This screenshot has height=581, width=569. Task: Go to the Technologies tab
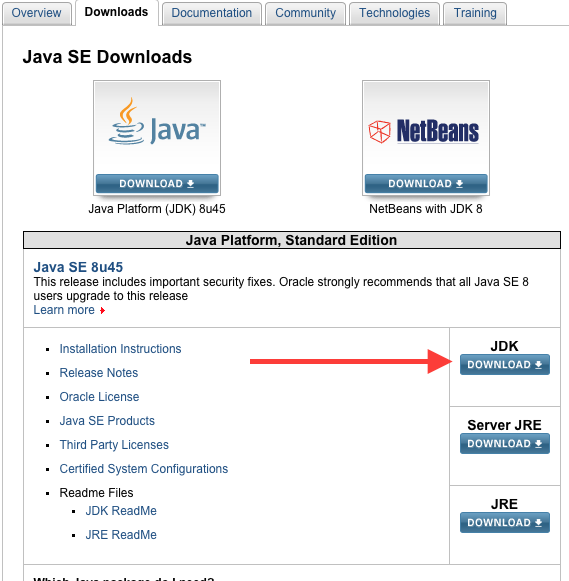click(x=394, y=13)
